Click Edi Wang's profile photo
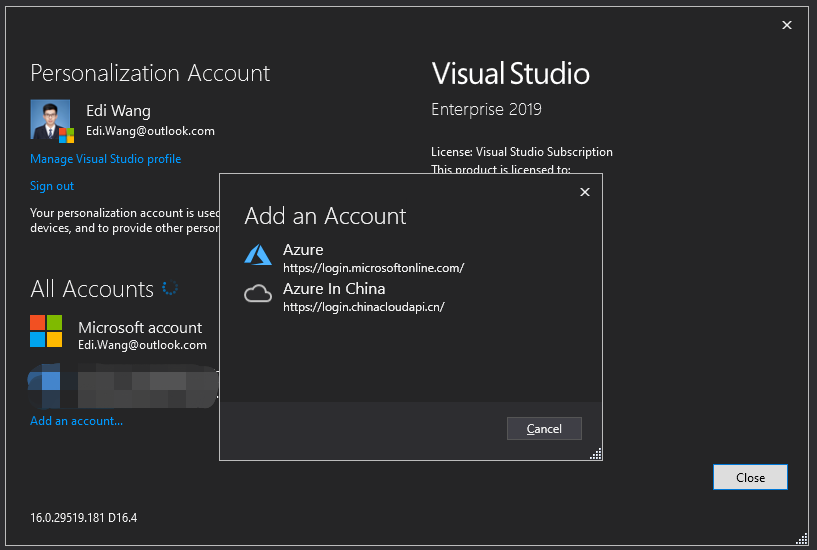This screenshot has height=550, width=817. pos(49,119)
